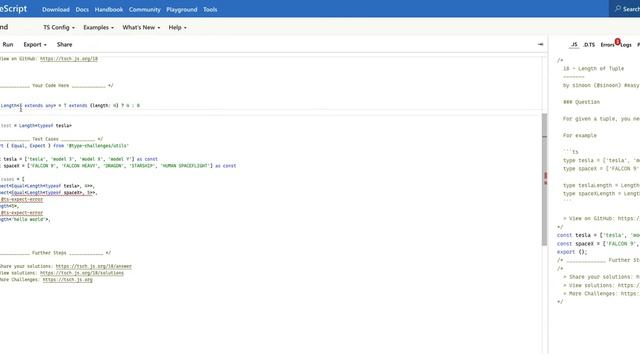Viewport: 640px width, 360px height.
Task: Switch to the JS output tab
Action: [x=574, y=44]
